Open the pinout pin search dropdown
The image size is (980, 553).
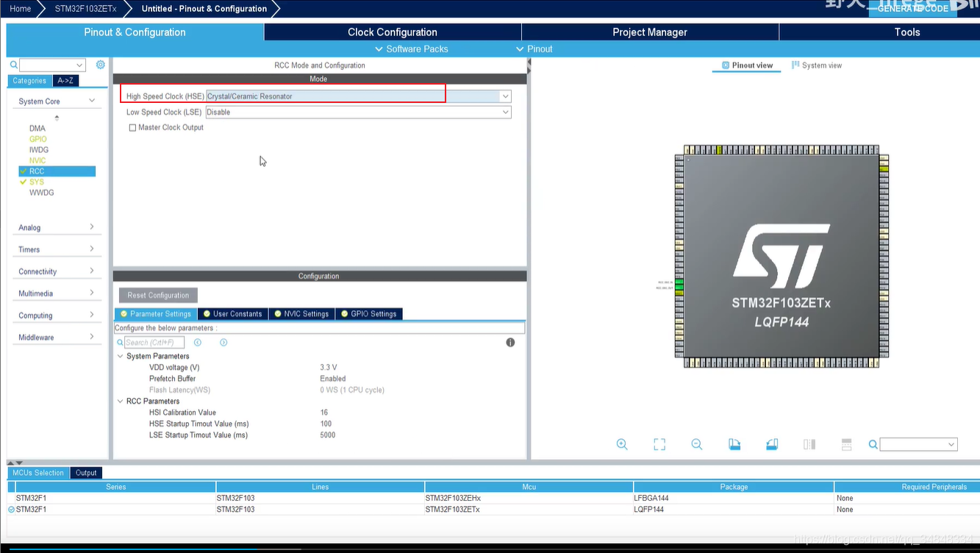(x=918, y=444)
